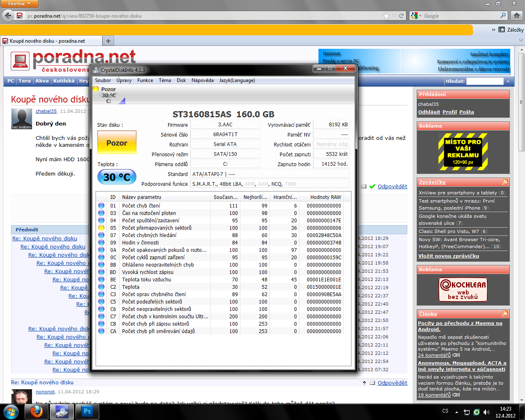Open the Jazyk(Language) menu
The height and width of the screenshot is (420, 525).
coord(237,80)
